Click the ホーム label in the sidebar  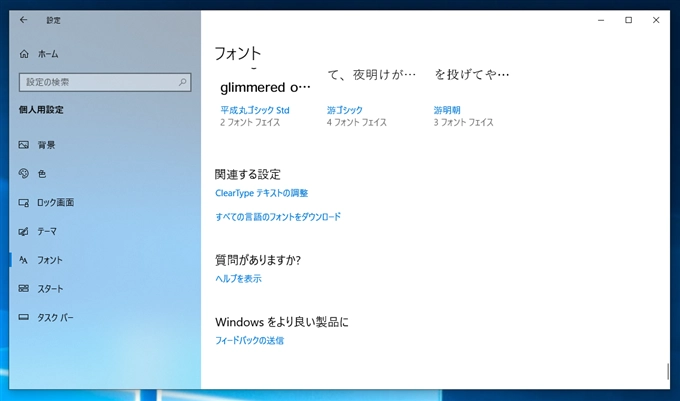tap(48, 54)
